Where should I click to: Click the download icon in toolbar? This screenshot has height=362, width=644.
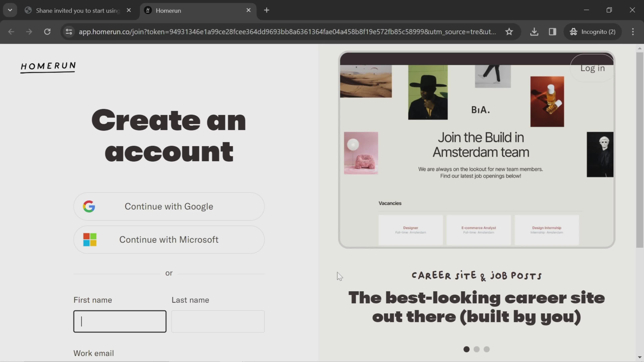[535, 31]
